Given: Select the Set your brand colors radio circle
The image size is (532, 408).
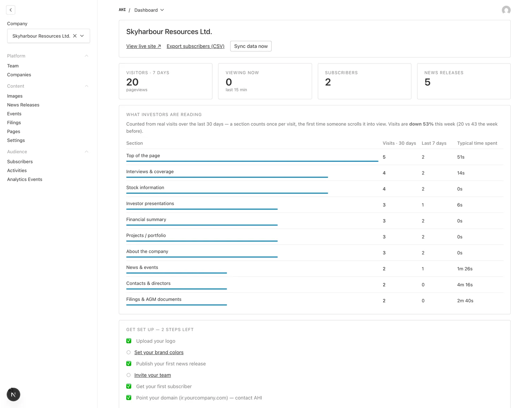Looking at the screenshot, I should coord(128,352).
